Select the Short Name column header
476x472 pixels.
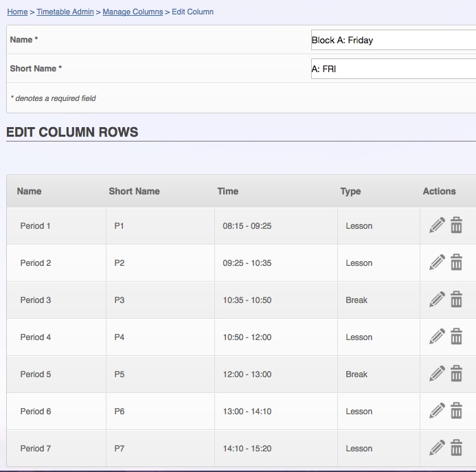click(134, 191)
